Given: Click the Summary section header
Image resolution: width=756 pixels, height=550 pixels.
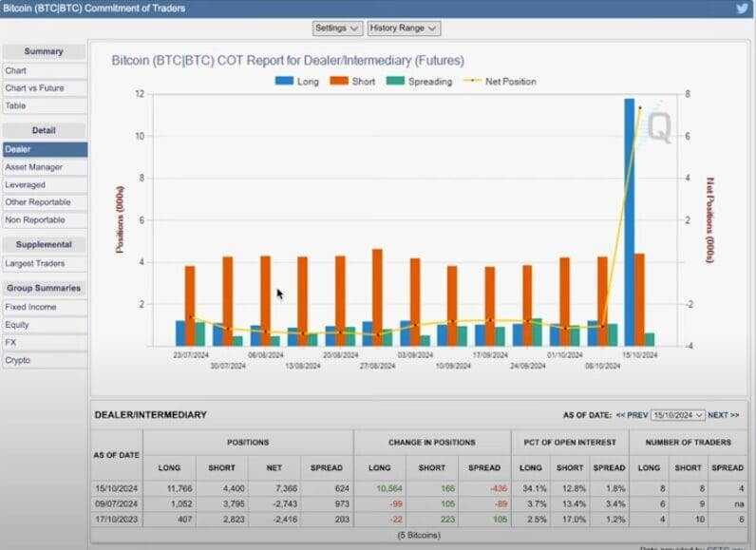Looking at the screenshot, I should pos(44,51).
